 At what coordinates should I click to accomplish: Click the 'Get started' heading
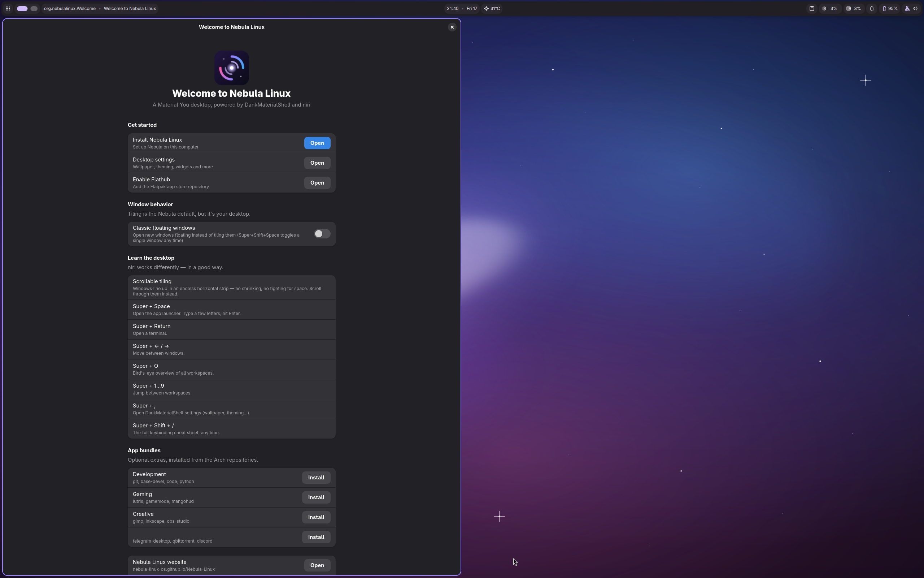tap(142, 125)
